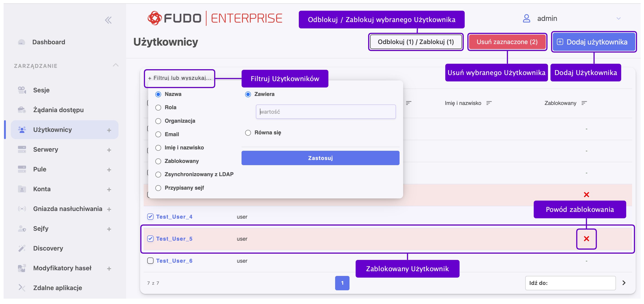
Task: Open Filtruj lub wyszukaj filter dropdown
Action: click(180, 78)
